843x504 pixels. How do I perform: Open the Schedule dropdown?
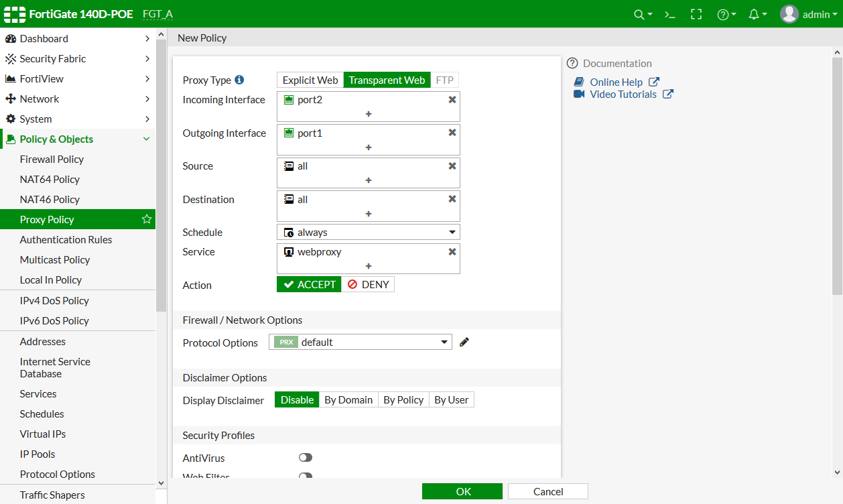click(x=368, y=233)
